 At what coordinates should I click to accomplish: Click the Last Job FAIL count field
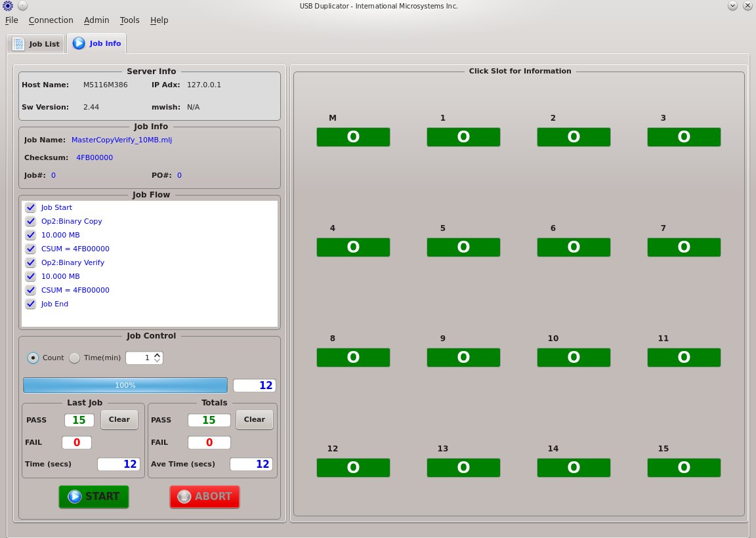coord(77,442)
